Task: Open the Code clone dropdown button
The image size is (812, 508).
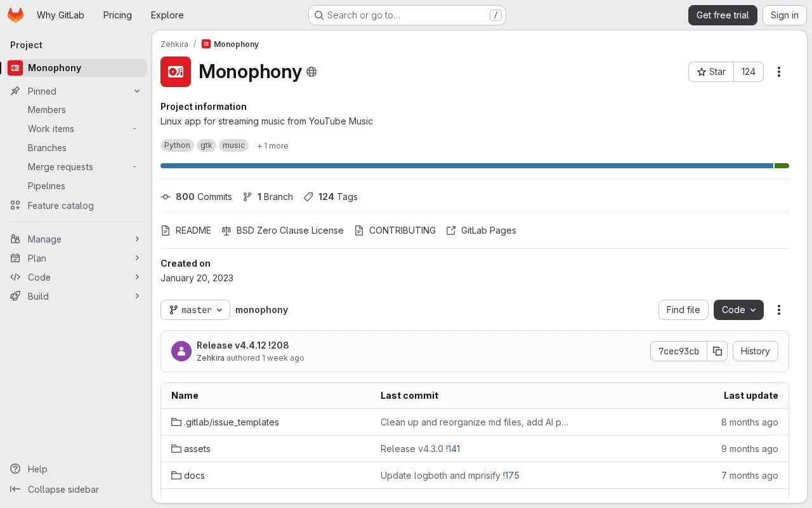Action: pos(738,310)
